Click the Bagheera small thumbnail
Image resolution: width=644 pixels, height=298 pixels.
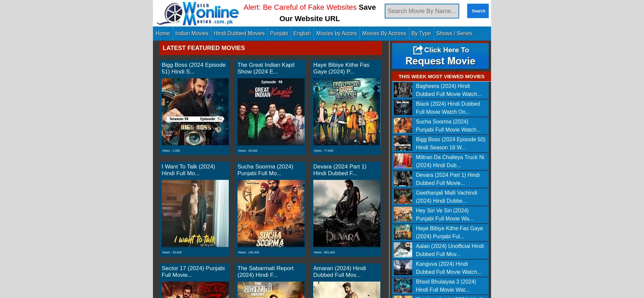[x=403, y=90]
